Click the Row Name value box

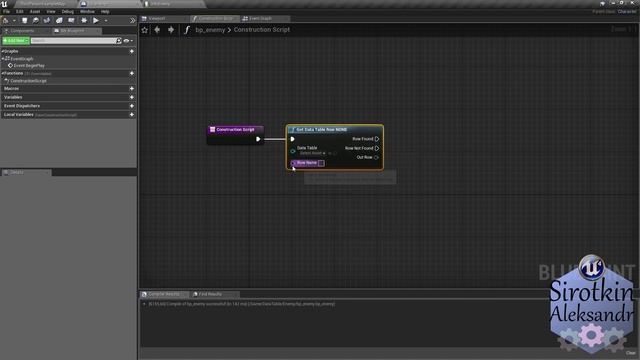pos(321,163)
